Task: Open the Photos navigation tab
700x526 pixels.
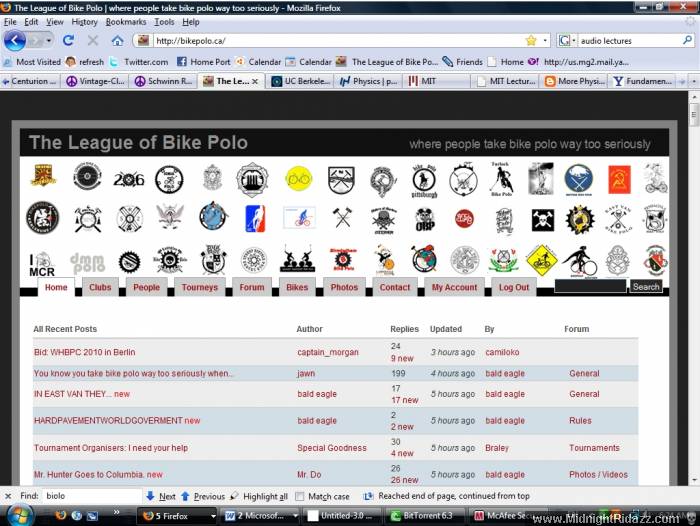Action: point(344,287)
